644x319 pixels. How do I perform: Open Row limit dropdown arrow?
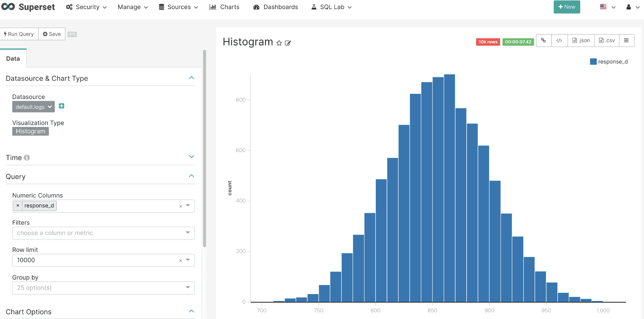188,260
